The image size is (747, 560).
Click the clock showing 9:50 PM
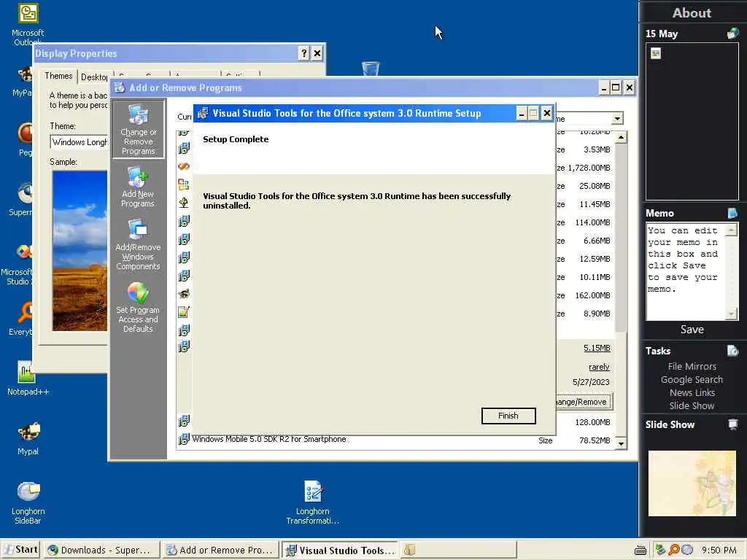point(719,550)
